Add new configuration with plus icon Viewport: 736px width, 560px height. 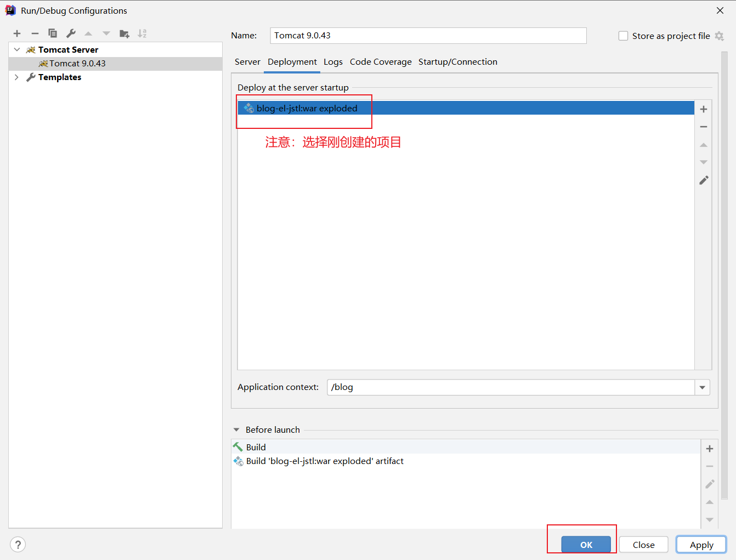point(17,33)
